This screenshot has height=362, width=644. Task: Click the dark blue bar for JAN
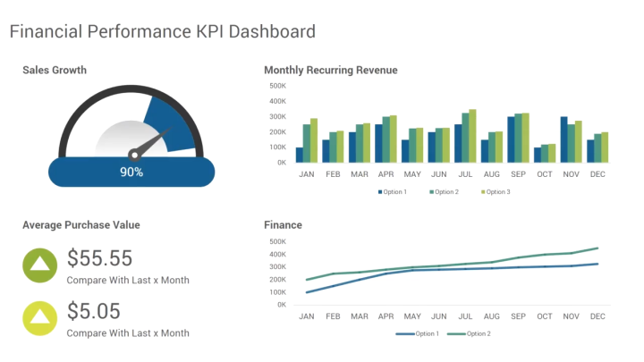pos(300,156)
